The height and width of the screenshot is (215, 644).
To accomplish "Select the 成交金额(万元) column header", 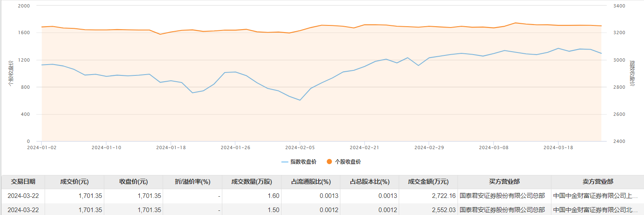I will (428, 182).
